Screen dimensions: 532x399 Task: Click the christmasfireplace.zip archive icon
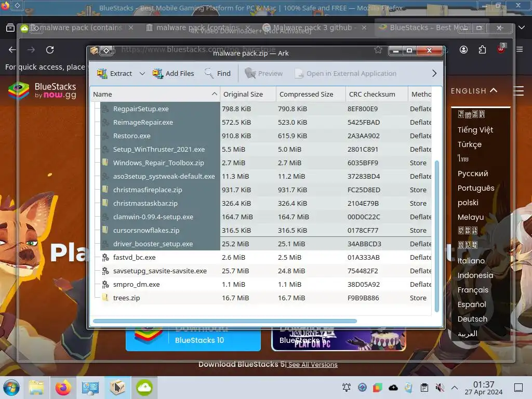[x=105, y=190]
